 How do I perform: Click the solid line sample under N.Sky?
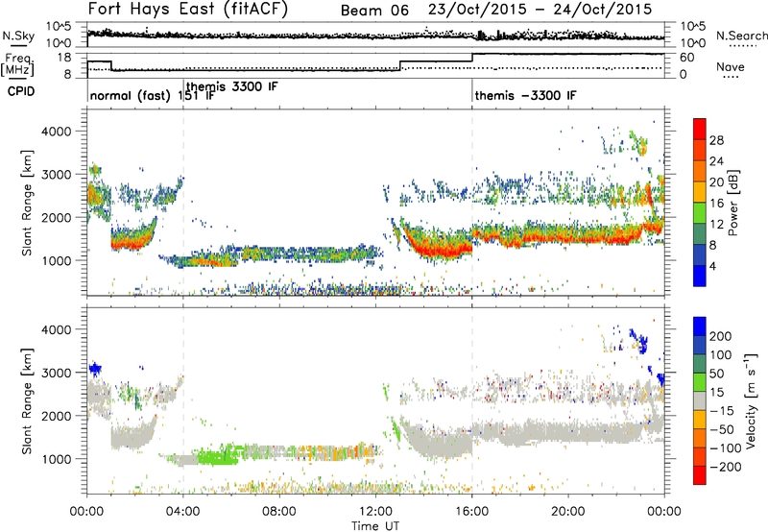(x=18, y=45)
